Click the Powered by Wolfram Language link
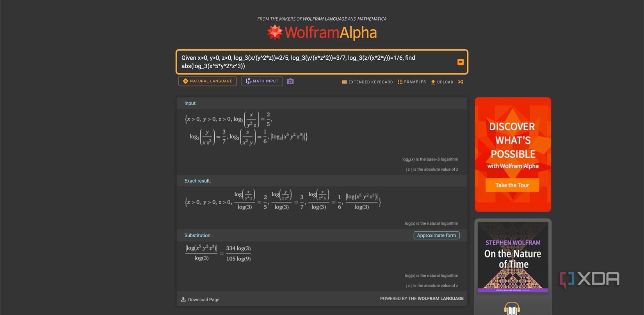The height and width of the screenshot is (315, 644). point(422,299)
